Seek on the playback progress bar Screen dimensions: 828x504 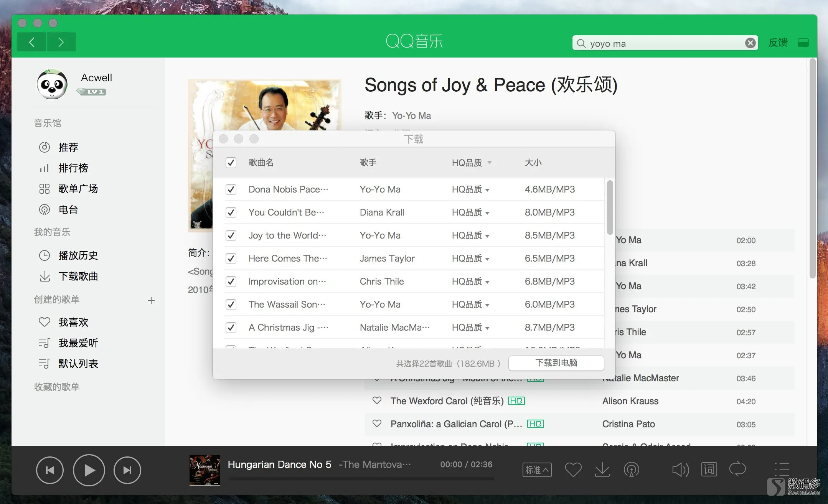(361, 479)
